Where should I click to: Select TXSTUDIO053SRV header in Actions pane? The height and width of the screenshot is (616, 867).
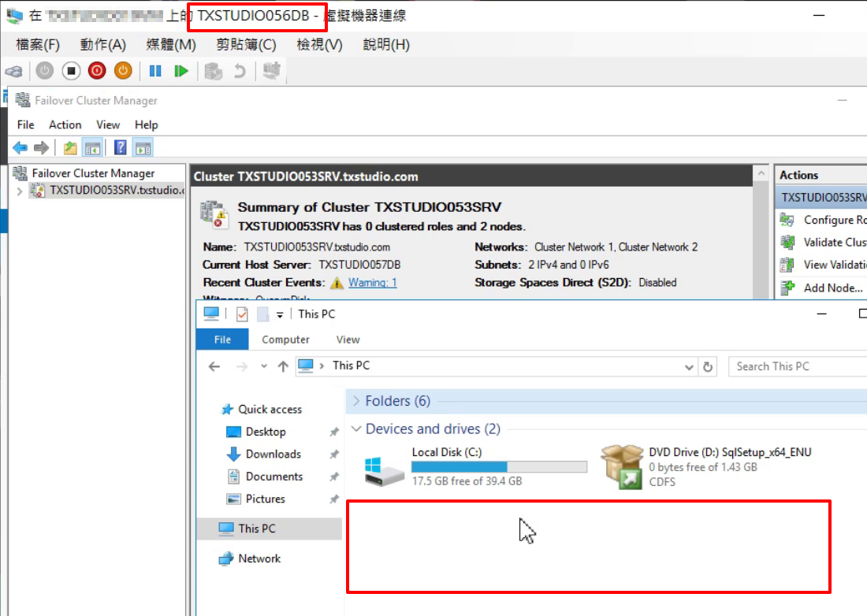point(821,197)
